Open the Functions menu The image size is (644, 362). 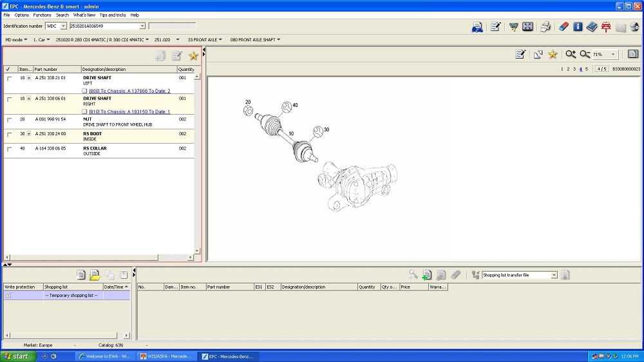[42, 15]
